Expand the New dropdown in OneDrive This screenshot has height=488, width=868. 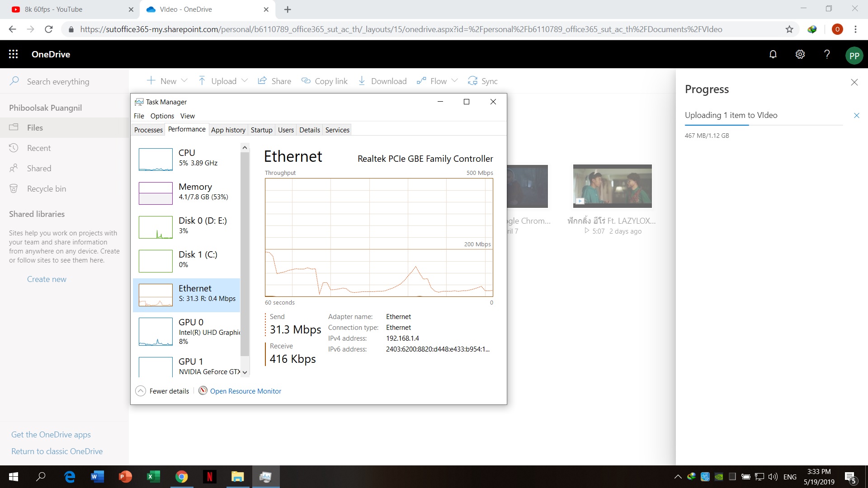point(184,81)
